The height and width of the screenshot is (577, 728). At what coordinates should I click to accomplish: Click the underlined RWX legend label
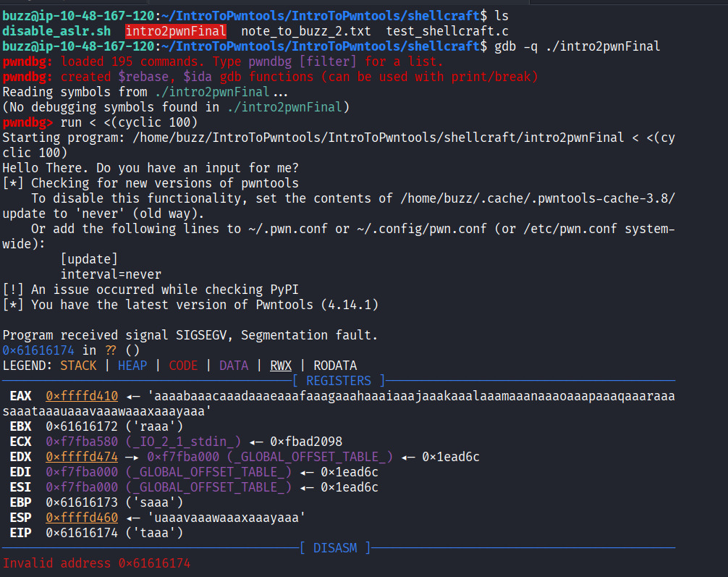pos(281,366)
